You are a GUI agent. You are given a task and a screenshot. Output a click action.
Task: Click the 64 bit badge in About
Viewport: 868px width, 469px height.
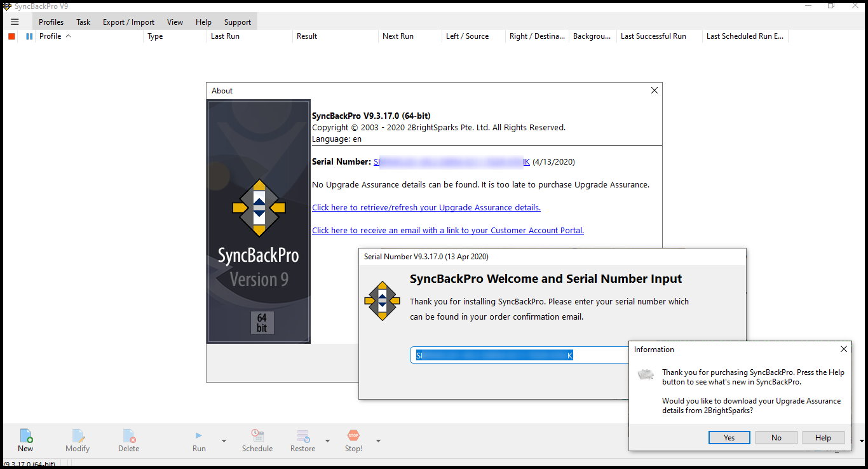(262, 323)
